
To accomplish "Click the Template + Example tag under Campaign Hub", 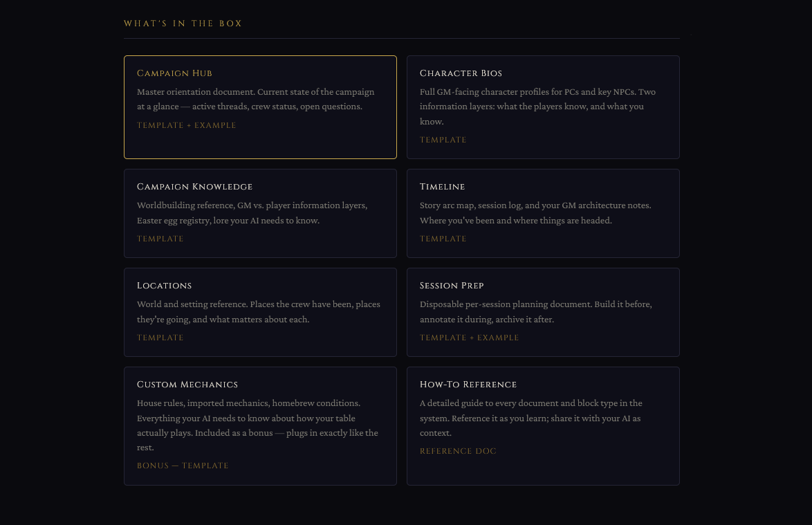I will (x=186, y=125).
